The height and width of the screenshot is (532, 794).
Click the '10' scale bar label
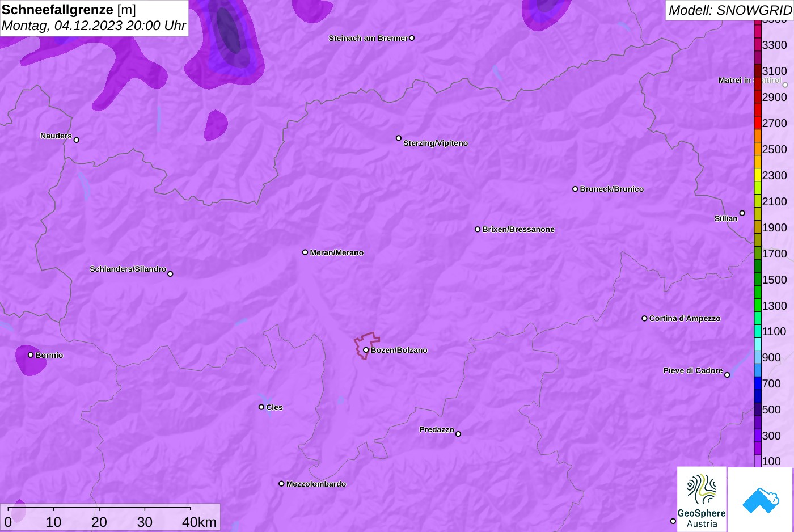click(x=53, y=522)
